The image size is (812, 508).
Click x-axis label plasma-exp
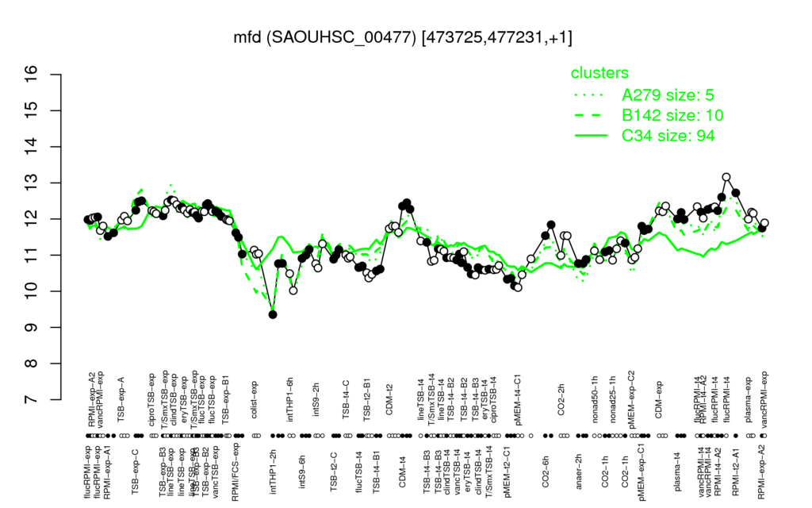748,398
